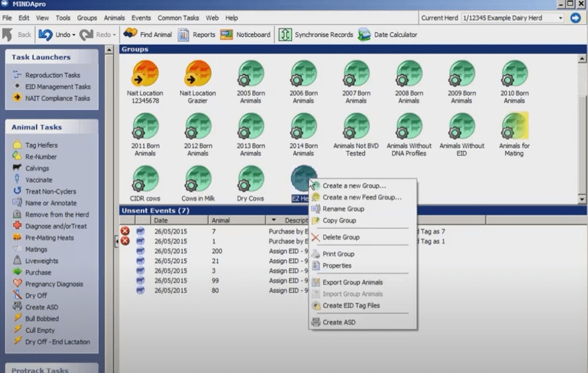Screen dimensions: 588x373
Task: Choose Print Group in context menu
Action: point(362,254)
